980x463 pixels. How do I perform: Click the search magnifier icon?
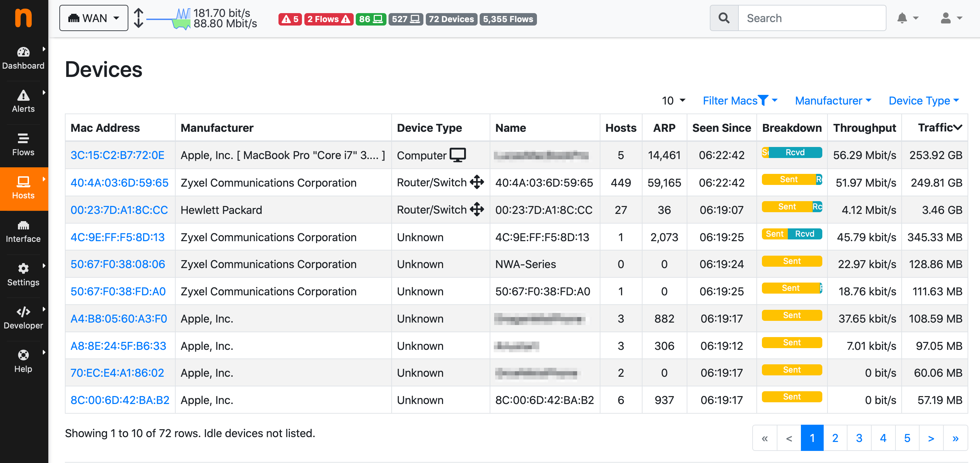click(x=724, y=18)
